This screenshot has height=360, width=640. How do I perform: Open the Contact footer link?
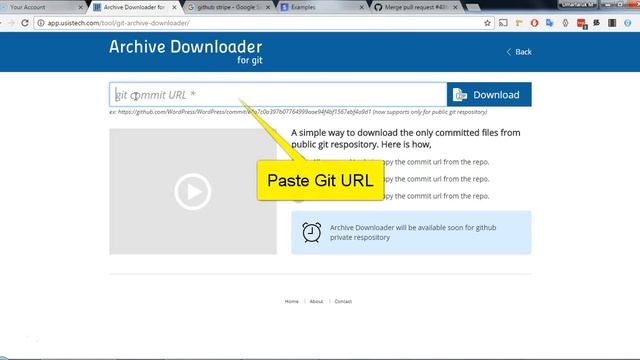(x=343, y=301)
